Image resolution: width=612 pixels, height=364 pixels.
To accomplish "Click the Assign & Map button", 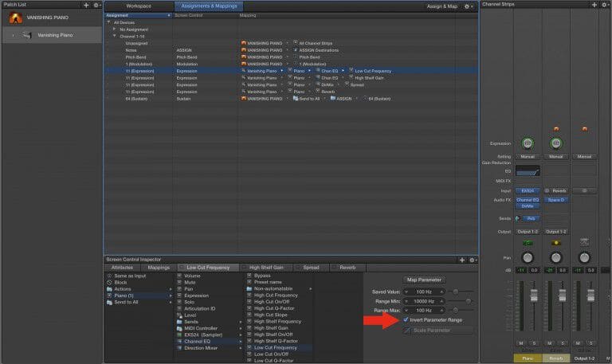I will [441, 6].
